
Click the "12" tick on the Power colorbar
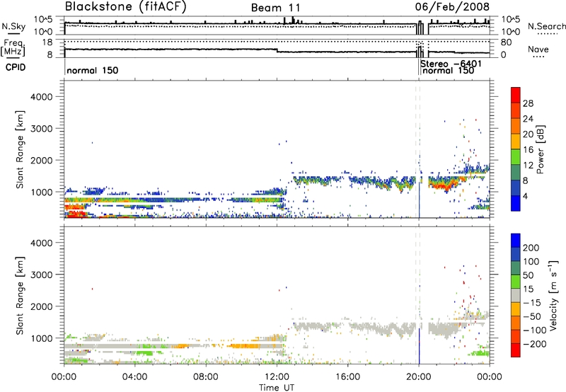coord(528,166)
